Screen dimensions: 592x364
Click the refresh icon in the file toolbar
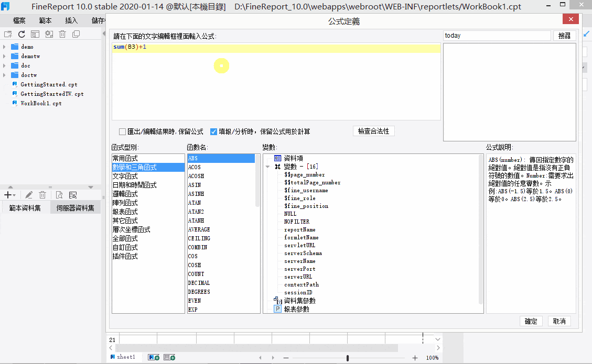(21, 35)
